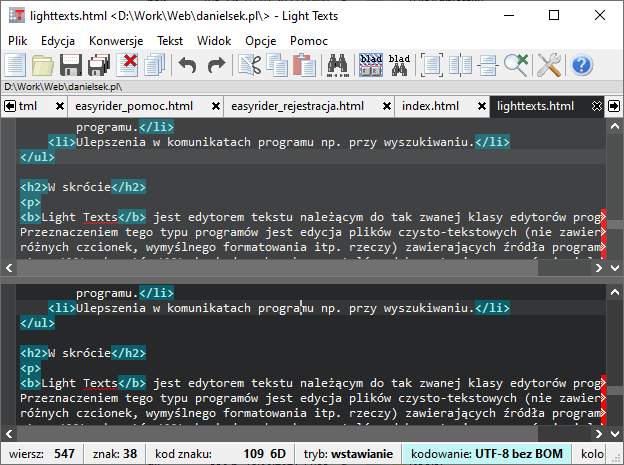
Task: Click the stacked documents toolbar icon
Action: click(154, 65)
